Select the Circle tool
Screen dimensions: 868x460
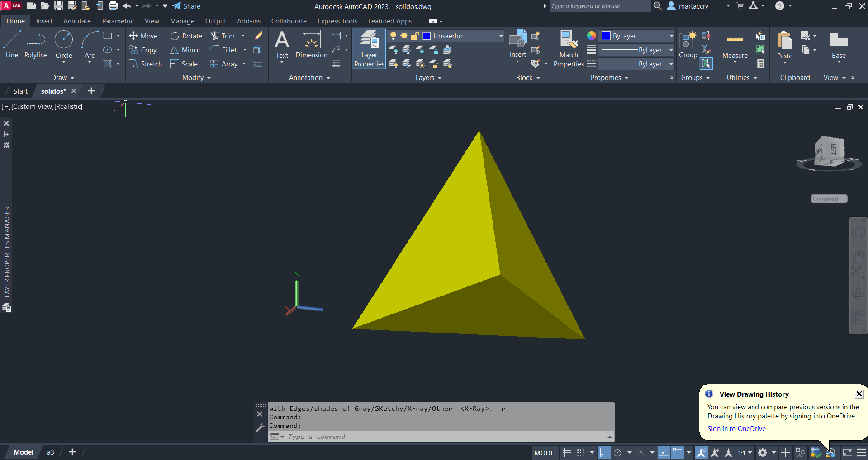(x=64, y=45)
